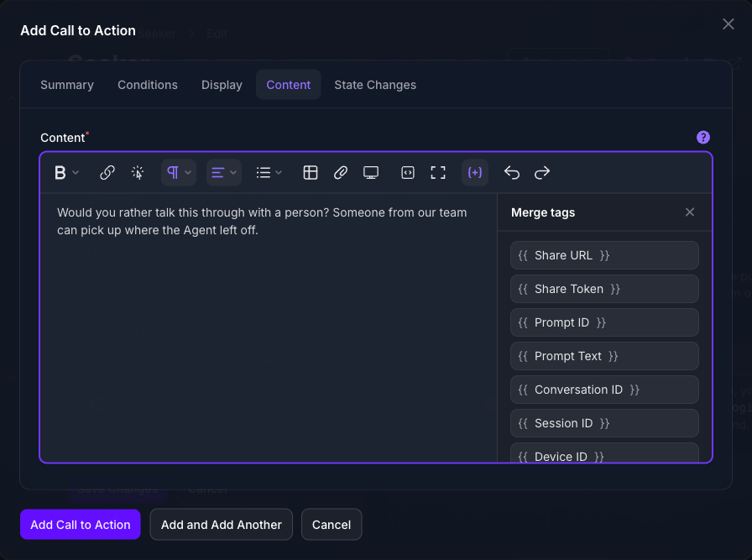Insert the Share Token merge tag
752x560 pixels.
(x=604, y=289)
